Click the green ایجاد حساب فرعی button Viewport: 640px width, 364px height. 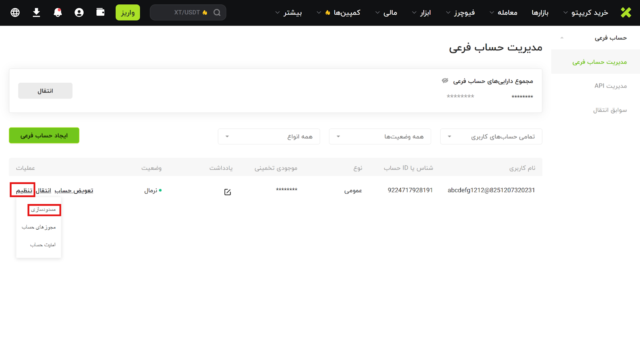tap(44, 136)
